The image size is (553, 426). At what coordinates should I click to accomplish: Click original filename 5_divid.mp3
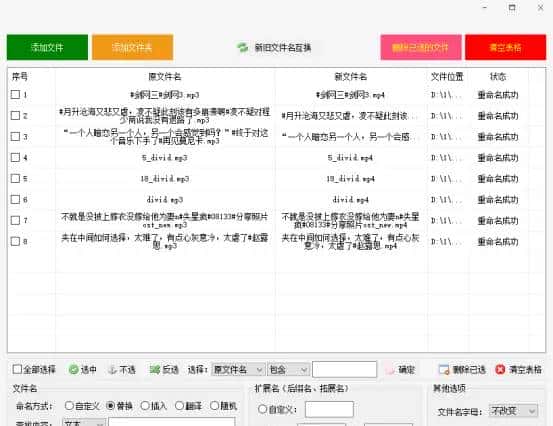(x=165, y=158)
